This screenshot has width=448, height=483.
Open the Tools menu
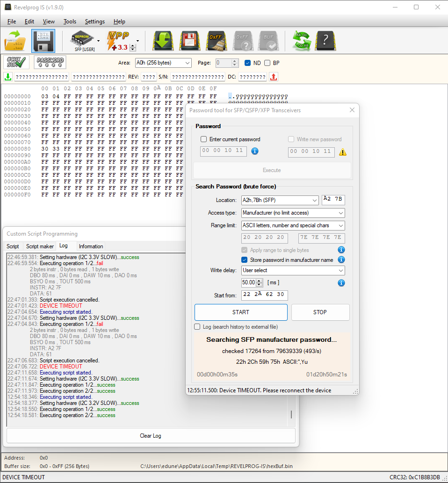pyautogui.click(x=70, y=22)
